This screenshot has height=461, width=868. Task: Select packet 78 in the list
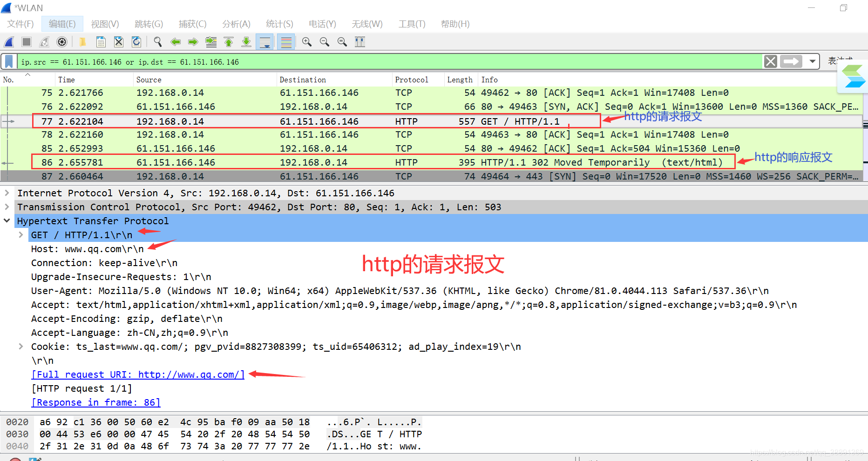(x=431, y=135)
